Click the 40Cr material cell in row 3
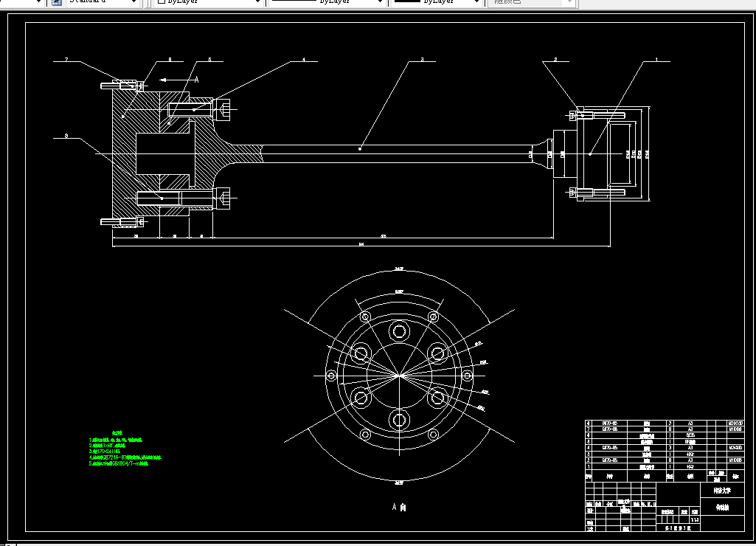 tap(690, 454)
